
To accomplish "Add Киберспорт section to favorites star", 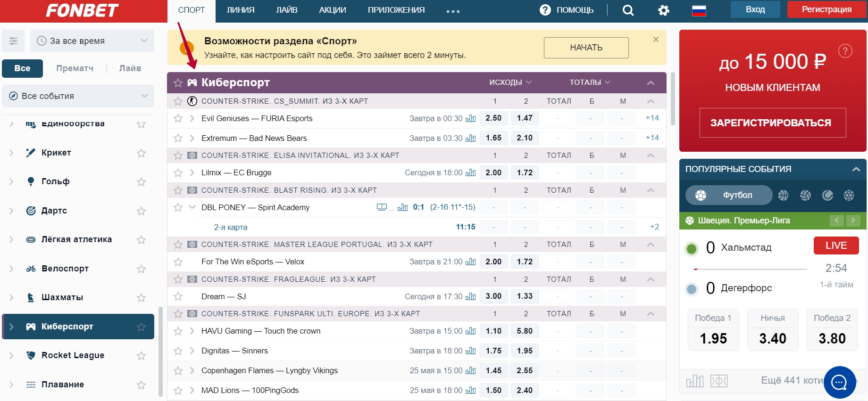I will point(178,83).
